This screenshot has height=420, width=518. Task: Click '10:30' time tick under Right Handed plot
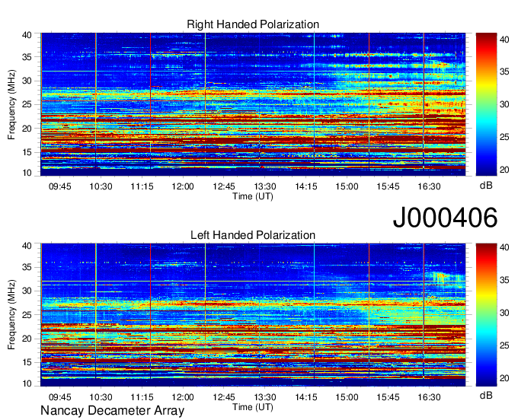101,186
